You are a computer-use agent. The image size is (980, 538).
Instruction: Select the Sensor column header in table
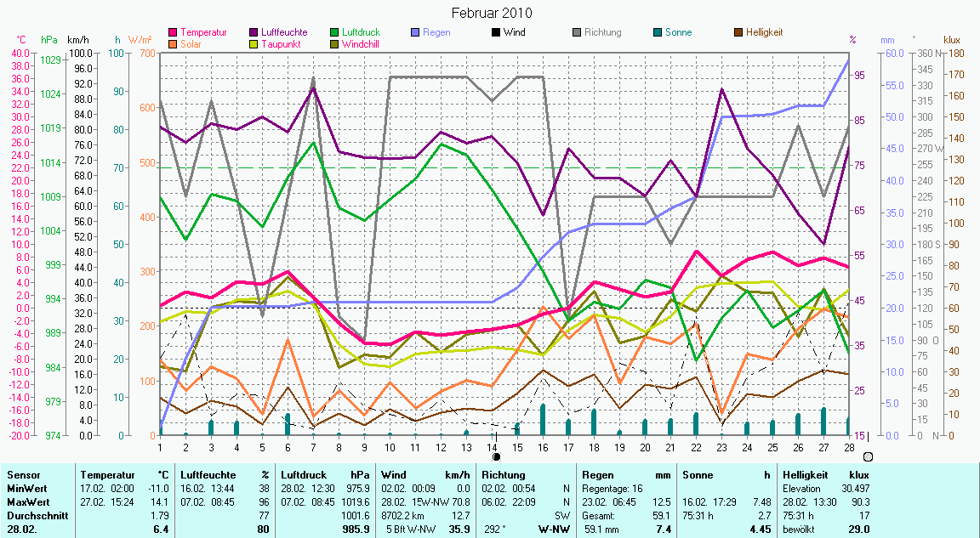[23, 475]
